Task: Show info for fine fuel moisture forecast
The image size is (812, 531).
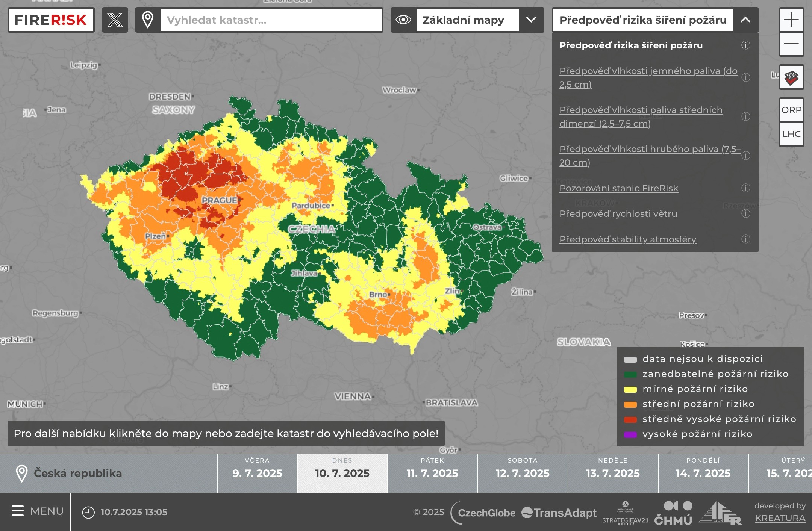Action: (x=746, y=77)
